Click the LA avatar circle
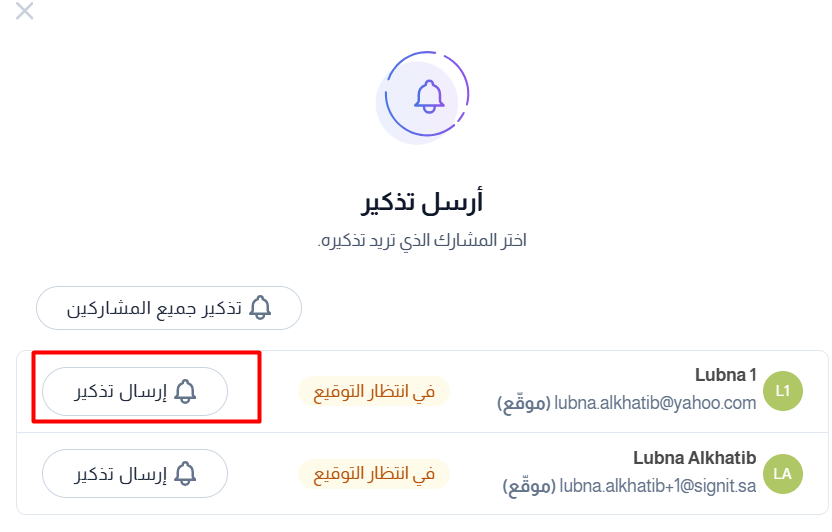 click(783, 474)
